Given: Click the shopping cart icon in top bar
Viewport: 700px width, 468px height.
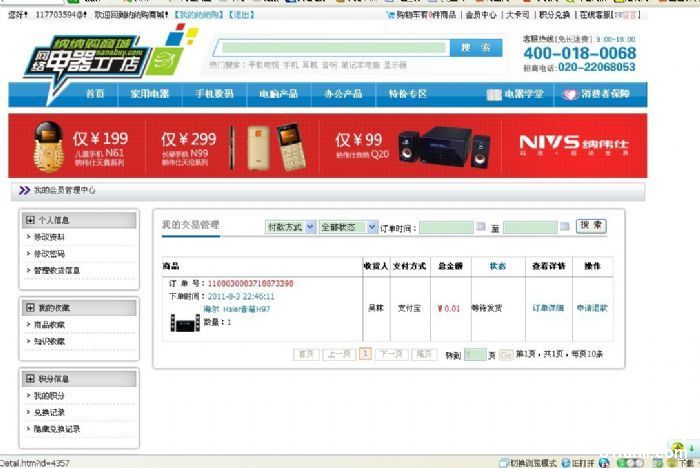Looking at the screenshot, I should point(390,15).
